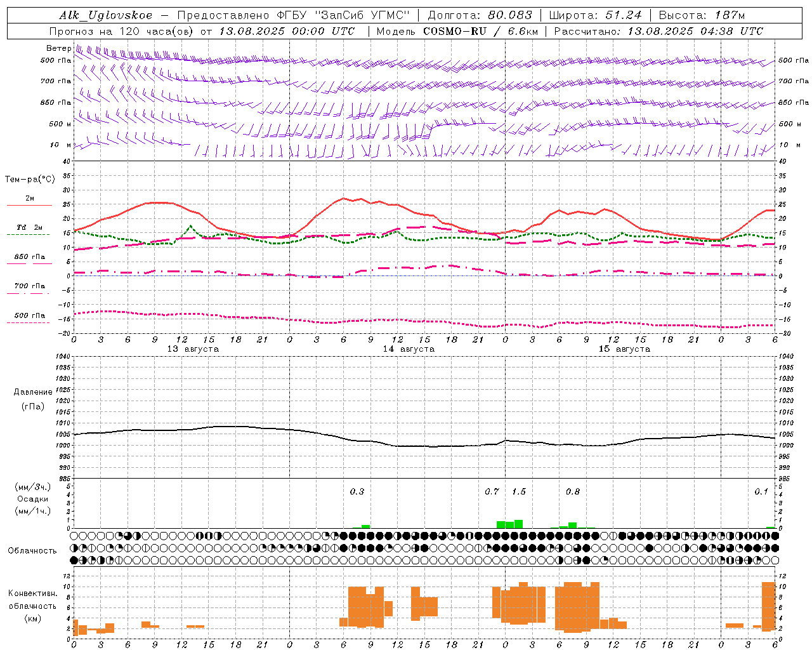Viewport: 812px width, 650px height.
Task: Click the 15 августа date label
Action: pos(624,348)
